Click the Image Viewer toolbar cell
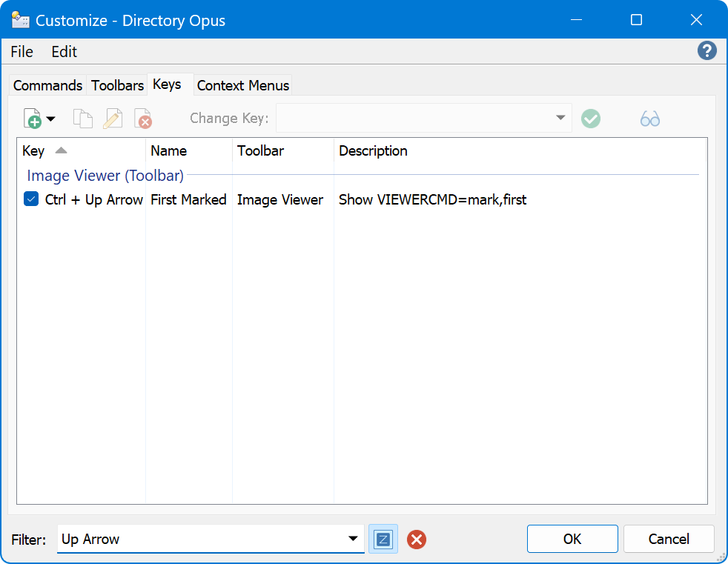The image size is (728, 564). coord(280,199)
